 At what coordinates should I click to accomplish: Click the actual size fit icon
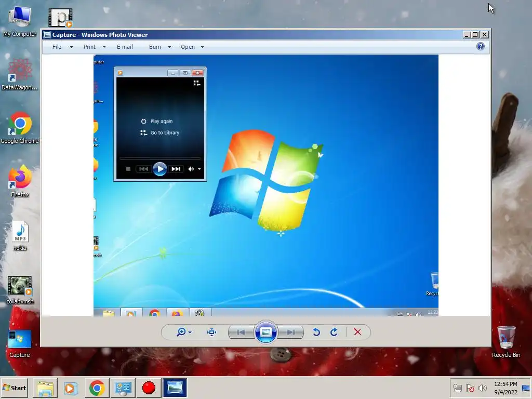tap(212, 332)
